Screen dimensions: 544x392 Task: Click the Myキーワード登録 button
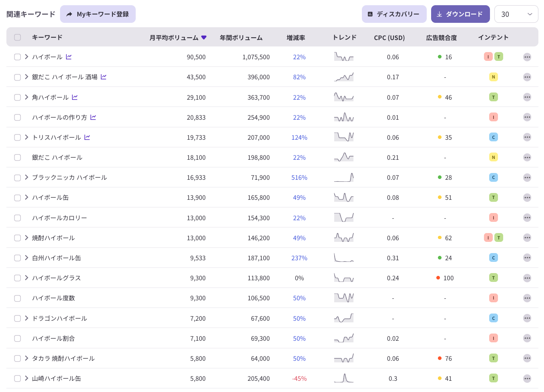click(x=98, y=14)
